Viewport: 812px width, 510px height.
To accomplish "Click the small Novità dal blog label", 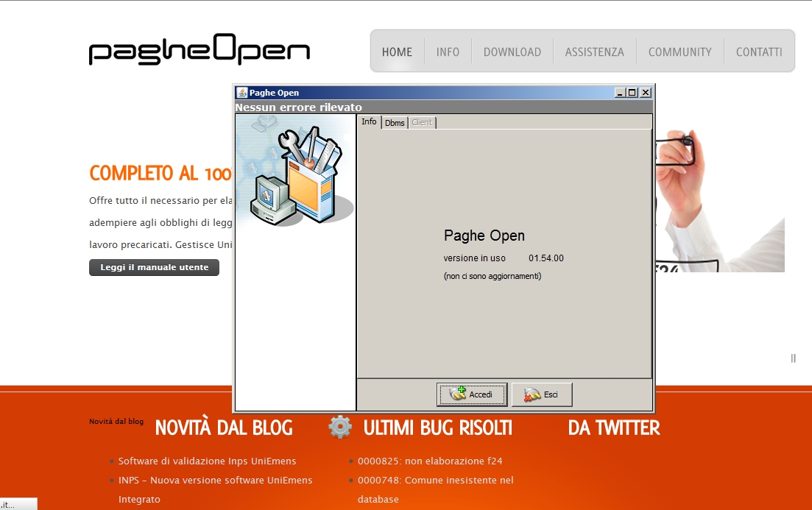I will tap(116, 421).
